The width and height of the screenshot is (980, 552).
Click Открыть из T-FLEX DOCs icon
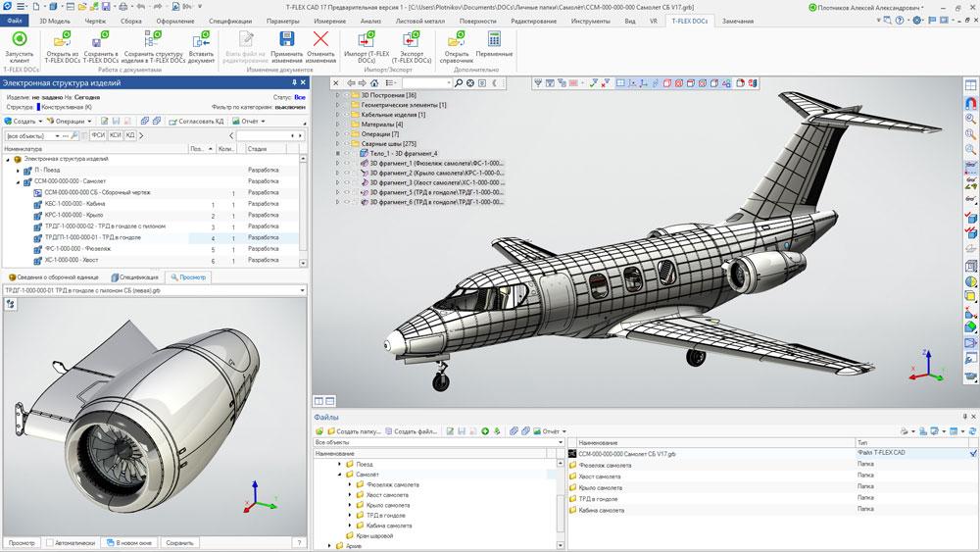[62, 39]
